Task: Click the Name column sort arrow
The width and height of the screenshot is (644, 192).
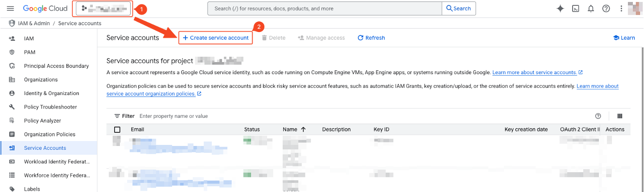Action: (304, 129)
